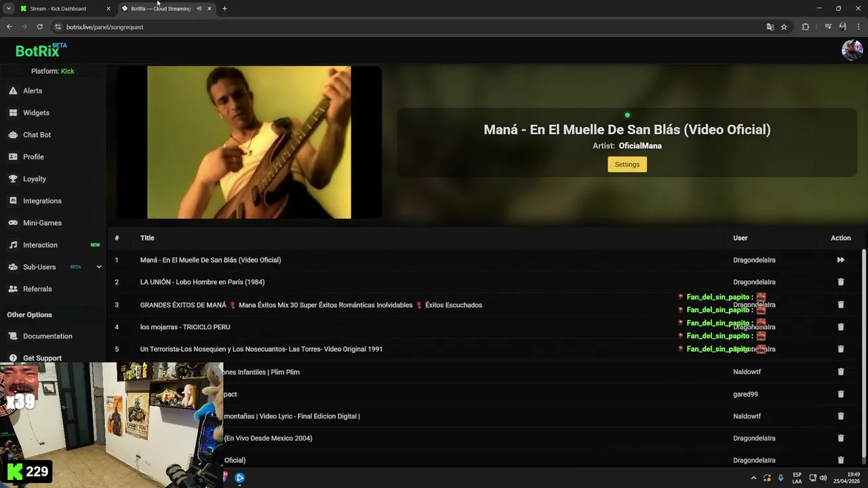
Task: Open the BotRix user avatar menu
Action: pyautogui.click(x=852, y=50)
